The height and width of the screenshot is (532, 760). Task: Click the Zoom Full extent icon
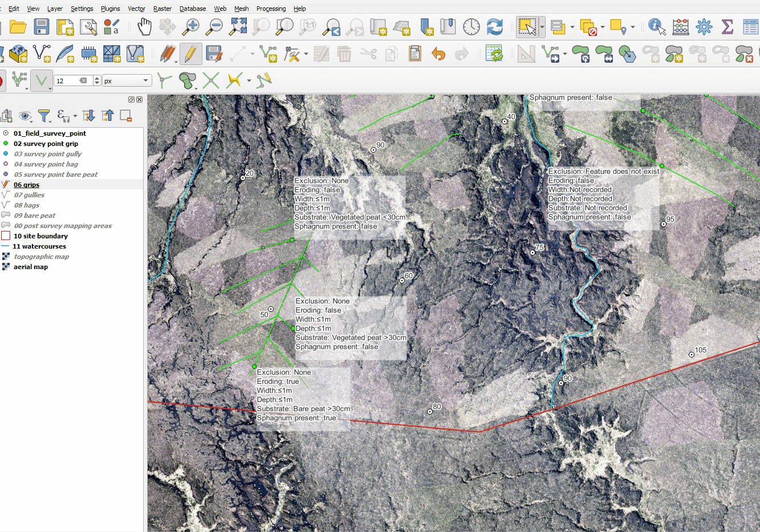click(x=238, y=26)
